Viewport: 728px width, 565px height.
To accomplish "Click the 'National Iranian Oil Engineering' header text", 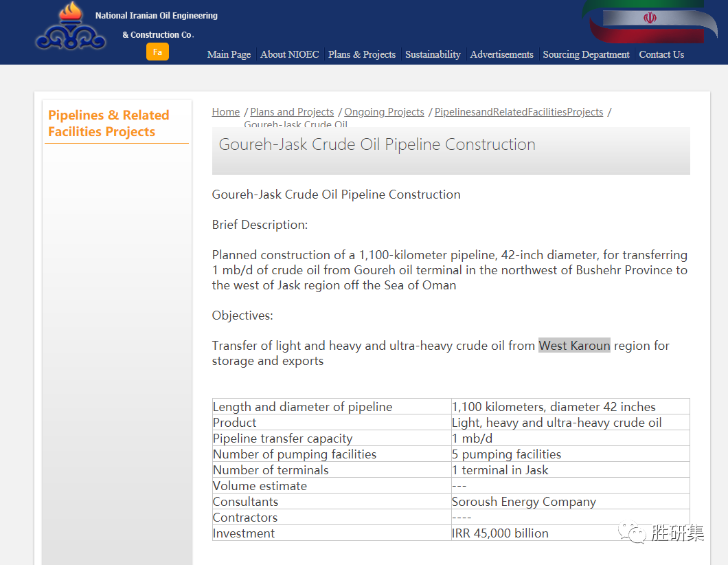I will click(x=157, y=15).
